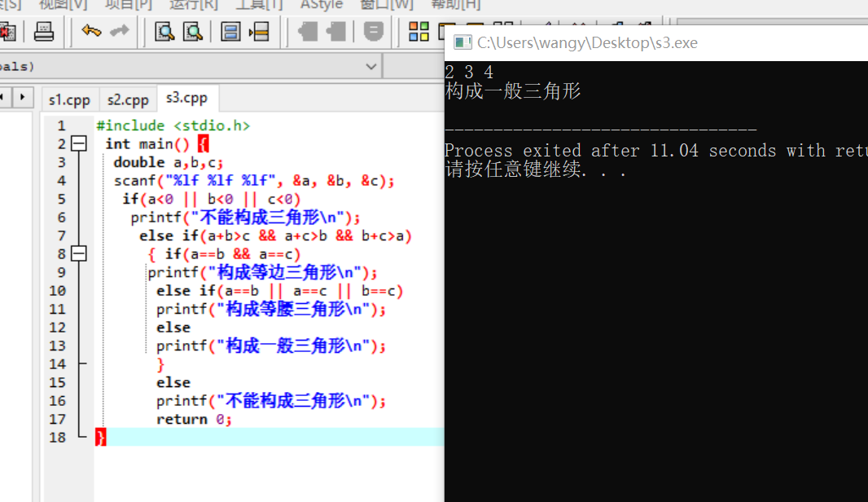This screenshot has width=868, height=502.
Task: Click the "else" keyword on line 15
Action: point(173,382)
